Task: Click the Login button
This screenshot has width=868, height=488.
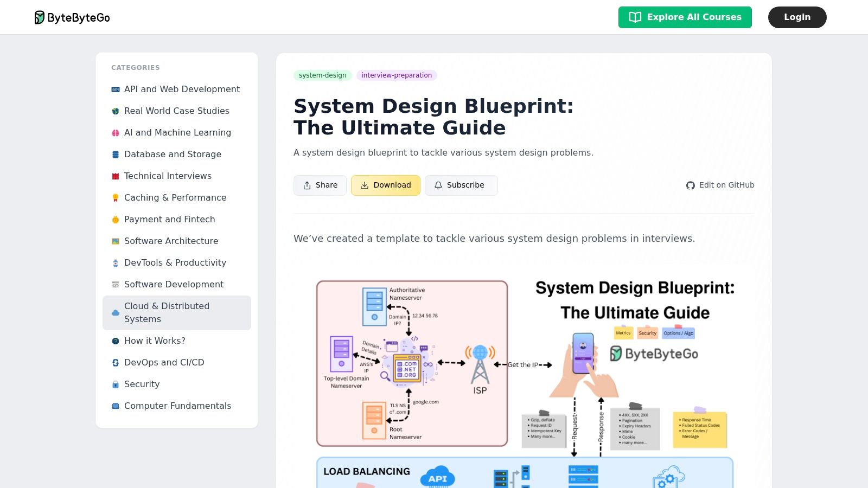Action: (x=797, y=17)
